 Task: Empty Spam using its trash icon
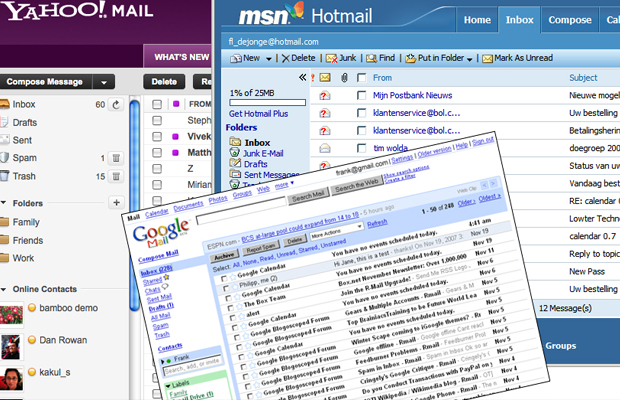coord(115,158)
